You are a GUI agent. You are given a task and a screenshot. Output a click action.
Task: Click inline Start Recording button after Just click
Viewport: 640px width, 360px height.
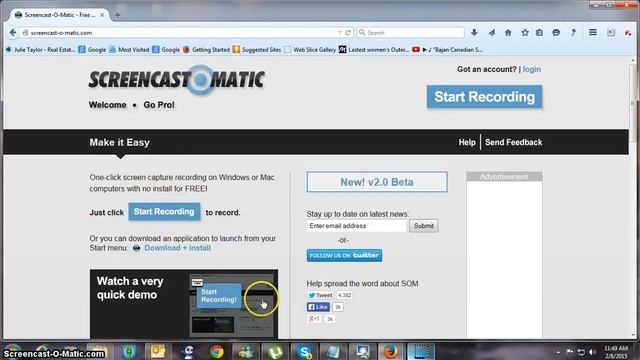(x=164, y=212)
